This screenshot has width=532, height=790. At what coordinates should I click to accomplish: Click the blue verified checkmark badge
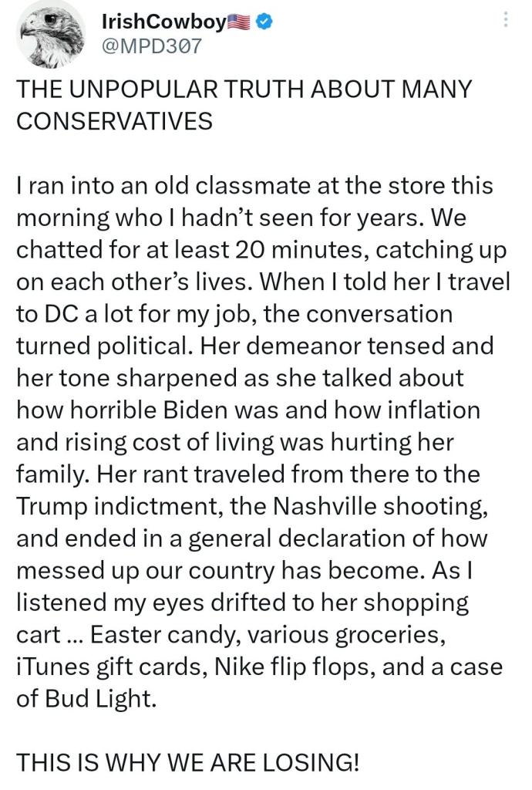tap(263, 22)
